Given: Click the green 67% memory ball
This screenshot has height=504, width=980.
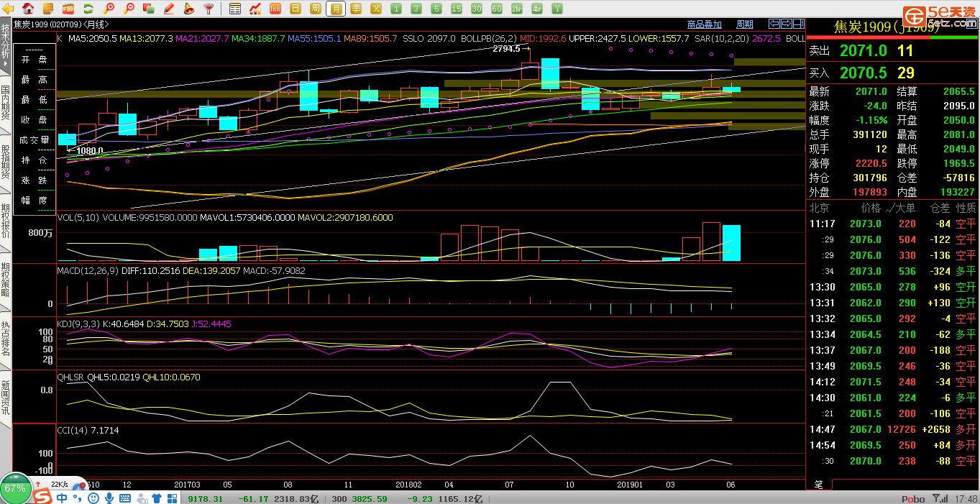Looking at the screenshot, I should click(15, 489).
